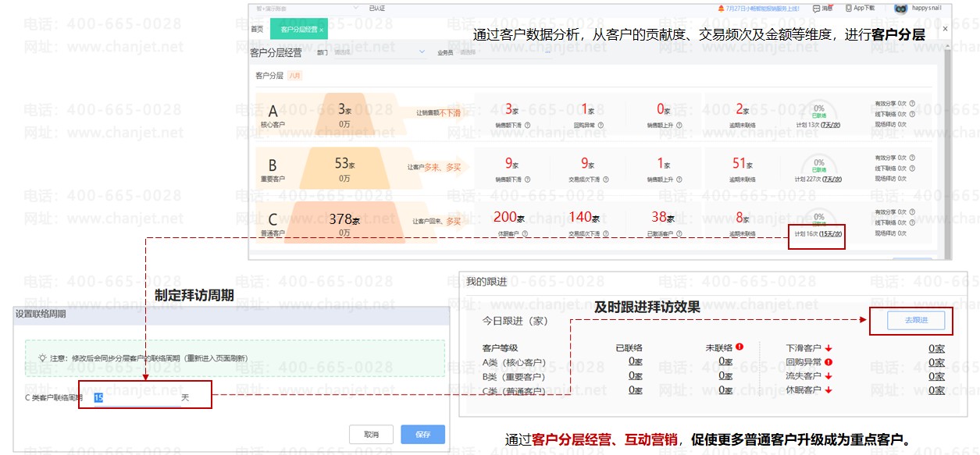
Task: Click the 八月 month tag
Action: pos(295,76)
